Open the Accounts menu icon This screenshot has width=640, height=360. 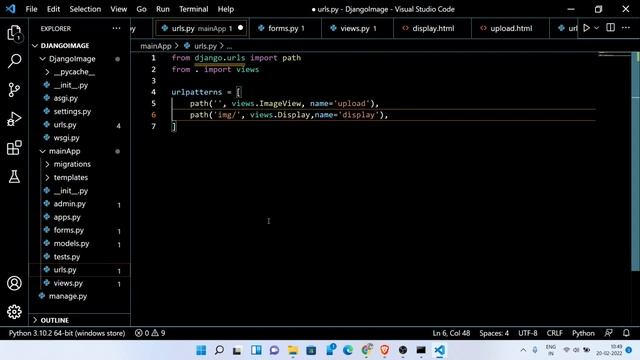click(14, 283)
